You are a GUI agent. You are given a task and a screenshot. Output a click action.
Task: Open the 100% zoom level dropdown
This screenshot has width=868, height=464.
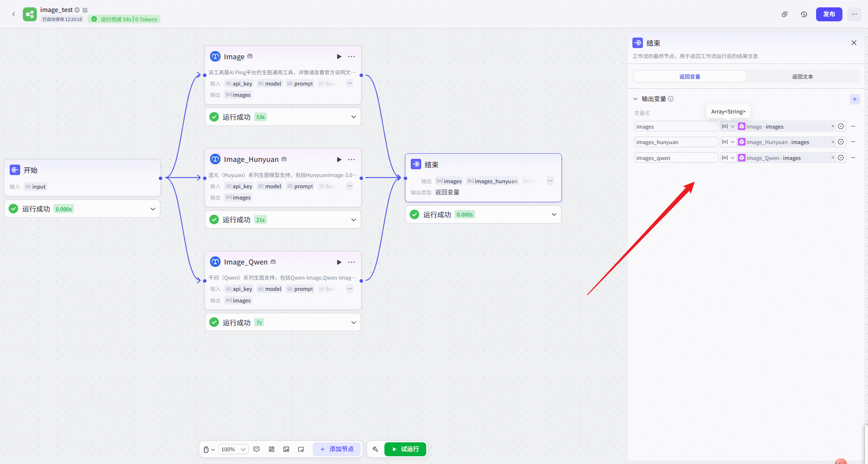pos(233,449)
